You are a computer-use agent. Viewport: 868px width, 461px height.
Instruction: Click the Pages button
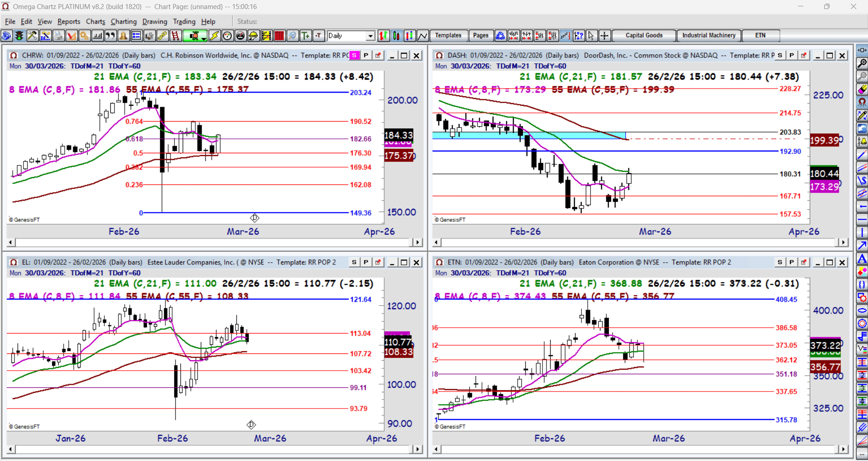(x=481, y=35)
